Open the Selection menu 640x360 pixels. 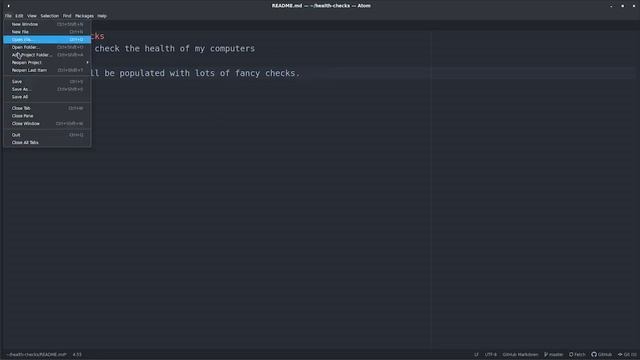point(49,16)
